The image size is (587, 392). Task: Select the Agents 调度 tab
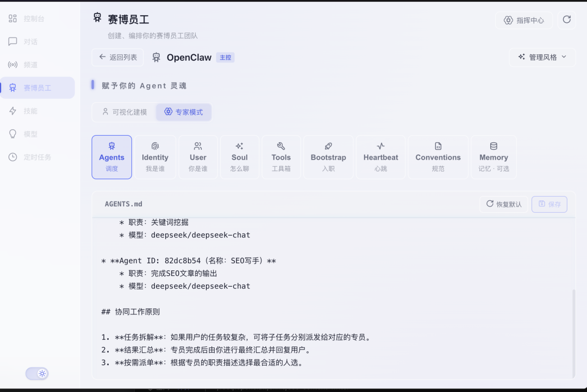pyautogui.click(x=111, y=157)
